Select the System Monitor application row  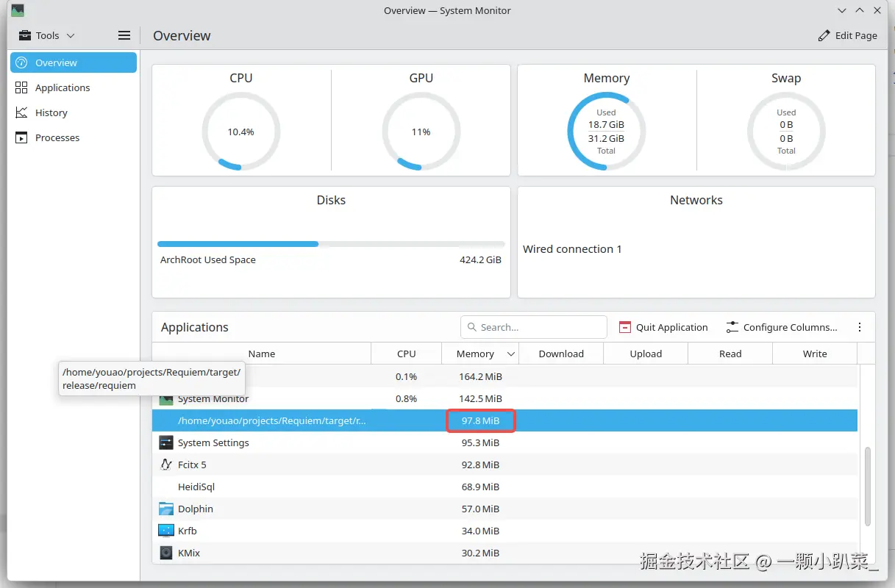pyautogui.click(x=505, y=398)
